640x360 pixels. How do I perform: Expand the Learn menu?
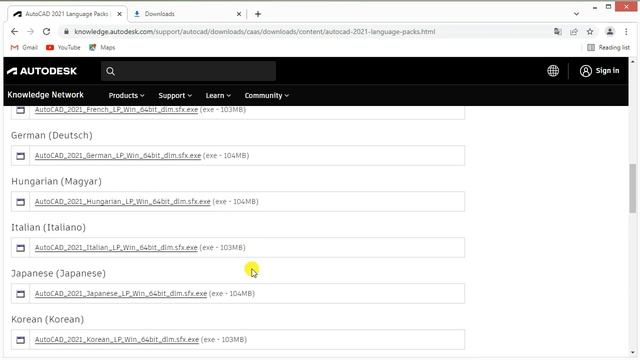pyautogui.click(x=218, y=96)
